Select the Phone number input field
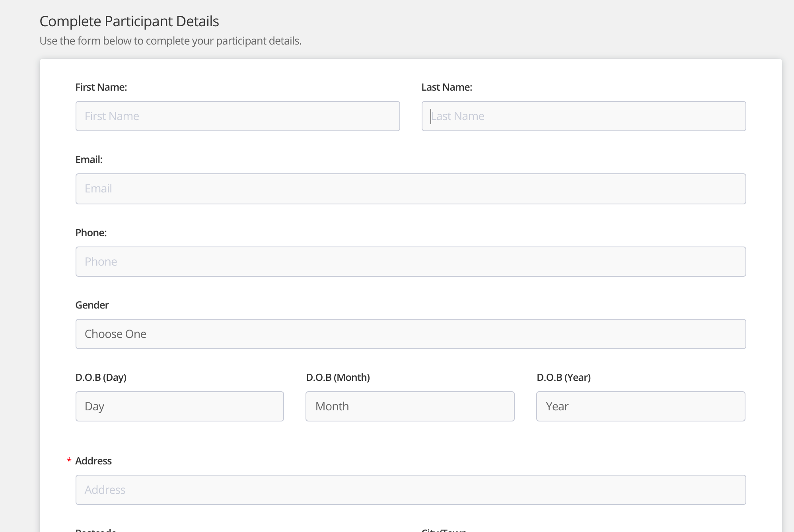This screenshot has height=532, width=794. pos(411,262)
